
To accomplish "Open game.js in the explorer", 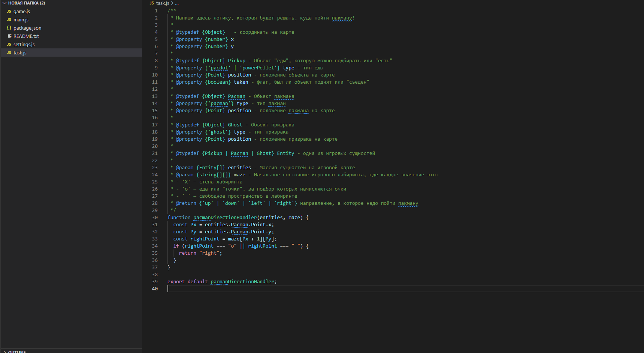I will [x=71, y=11].
